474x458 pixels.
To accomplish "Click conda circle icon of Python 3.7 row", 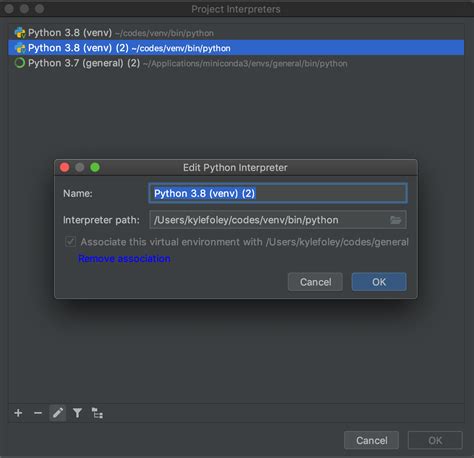I will coord(20,63).
